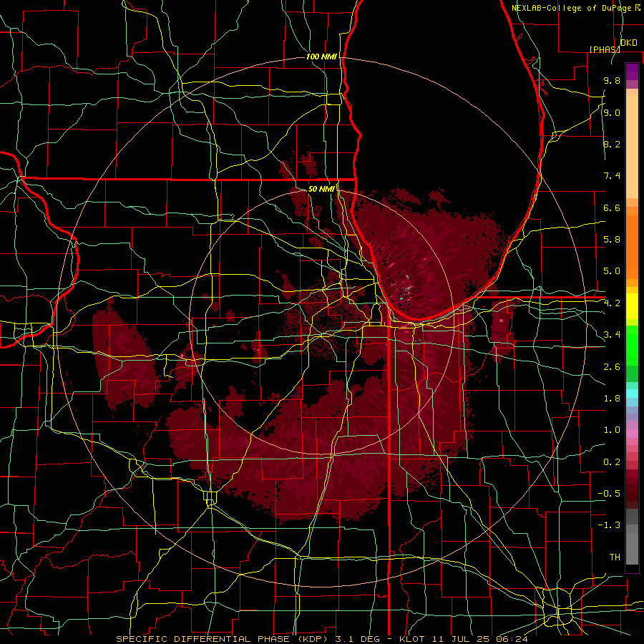Viewport: 644px width, 644px height.
Task: Click the 06:24 timestamp in caption
Action: [512, 639]
